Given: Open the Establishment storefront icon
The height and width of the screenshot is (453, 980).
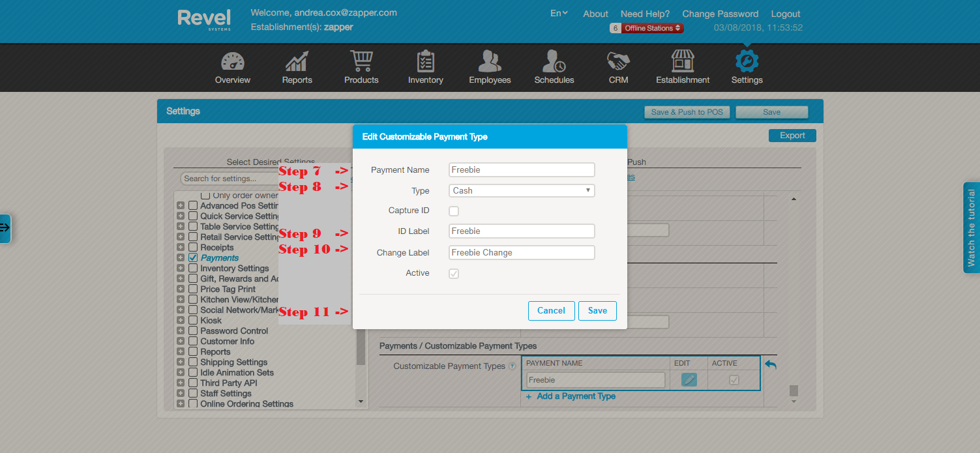Looking at the screenshot, I should (683, 63).
